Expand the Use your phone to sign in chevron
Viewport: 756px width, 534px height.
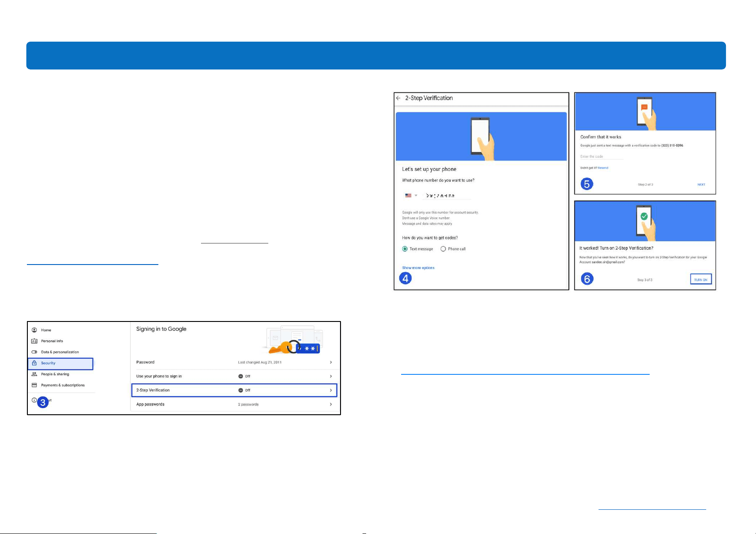point(331,376)
